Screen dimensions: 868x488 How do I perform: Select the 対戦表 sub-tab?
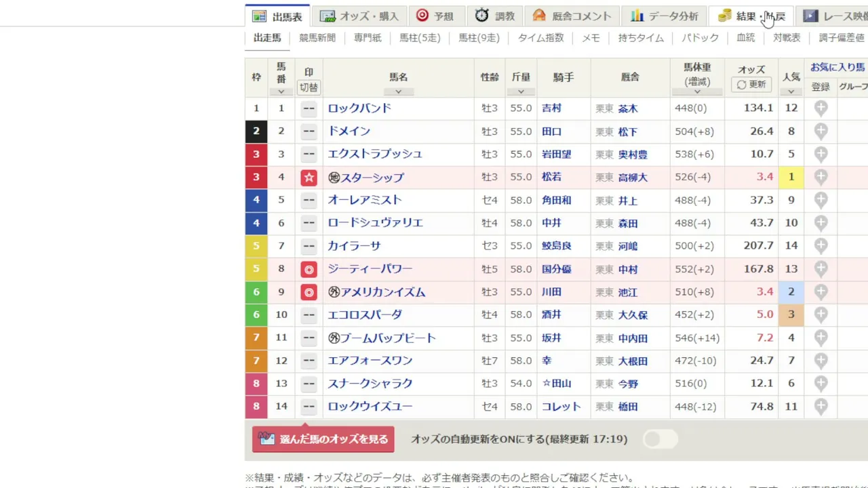click(x=787, y=38)
